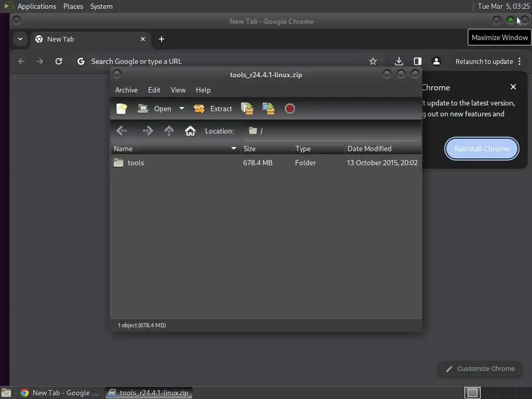Open the archive window menu button

pyautogui.click(x=117, y=74)
